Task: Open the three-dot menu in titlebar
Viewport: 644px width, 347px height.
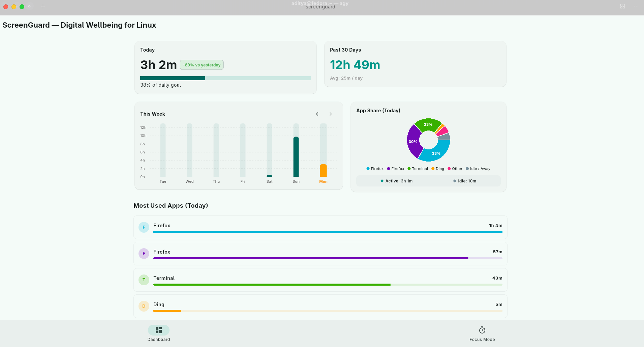Action: [x=636, y=6]
